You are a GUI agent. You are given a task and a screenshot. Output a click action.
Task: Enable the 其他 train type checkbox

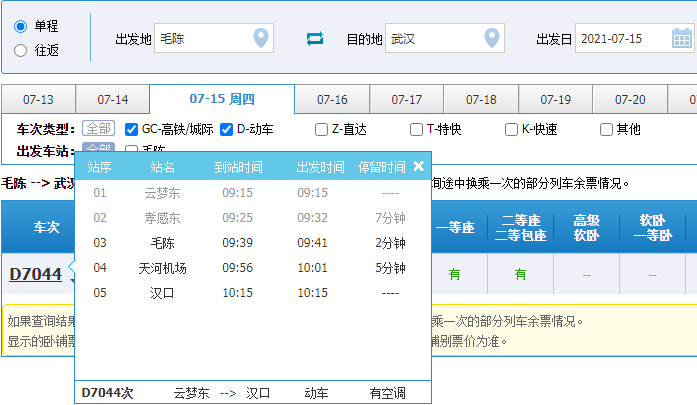[x=606, y=129]
